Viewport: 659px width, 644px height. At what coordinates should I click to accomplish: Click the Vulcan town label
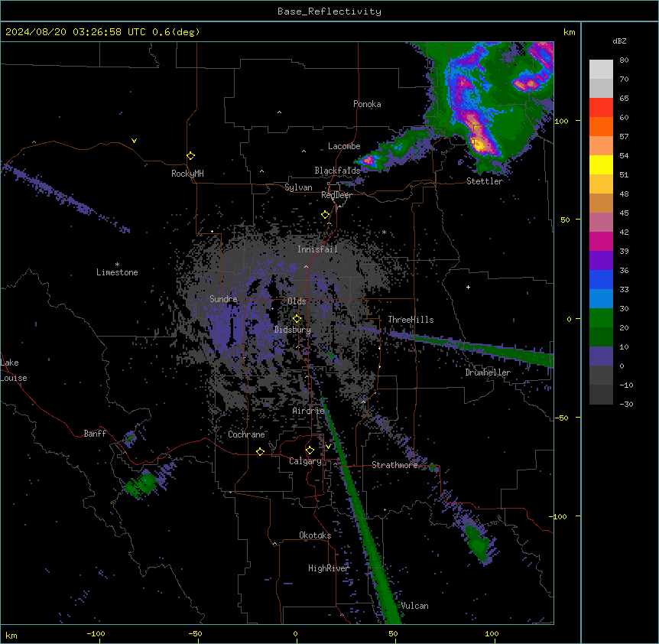point(414,606)
